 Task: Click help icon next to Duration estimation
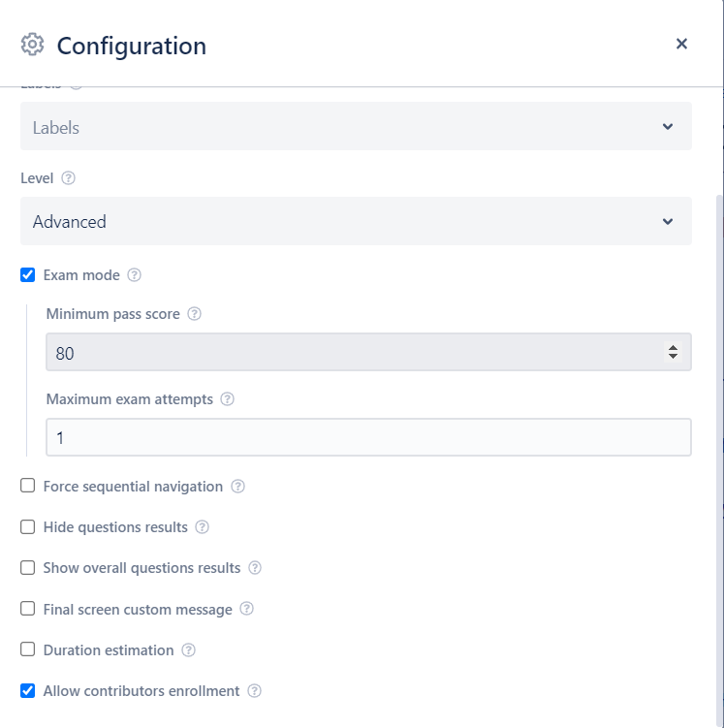tap(189, 650)
